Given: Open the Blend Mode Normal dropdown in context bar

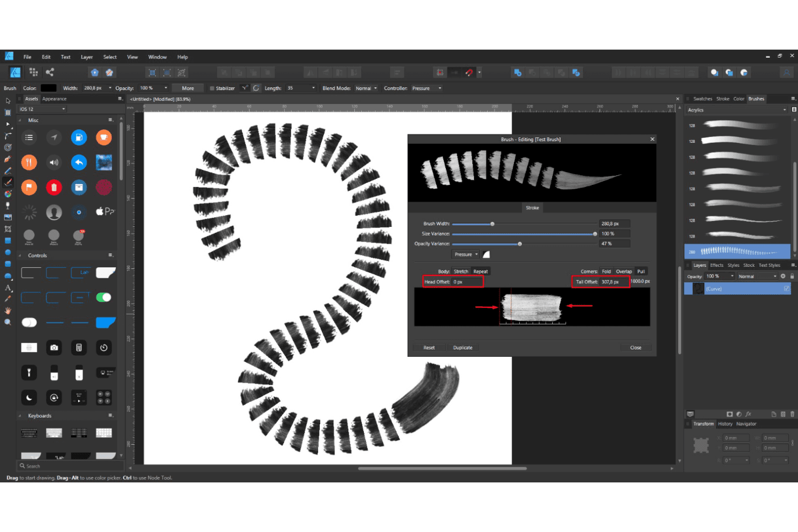Looking at the screenshot, I should coord(366,88).
